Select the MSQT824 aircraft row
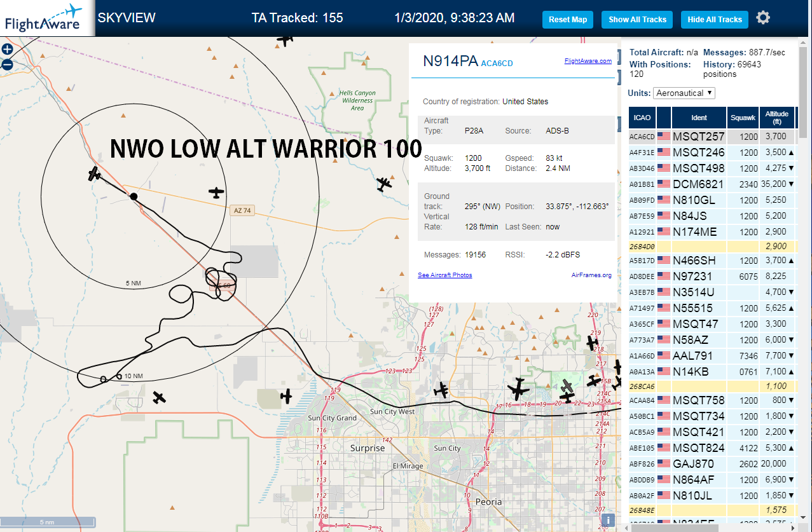This screenshot has width=812, height=532. [712, 448]
